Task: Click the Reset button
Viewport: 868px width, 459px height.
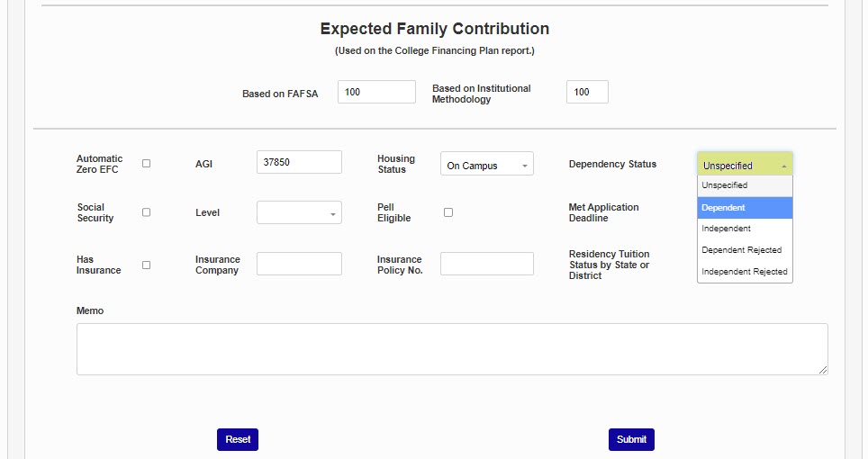Action: [238, 439]
